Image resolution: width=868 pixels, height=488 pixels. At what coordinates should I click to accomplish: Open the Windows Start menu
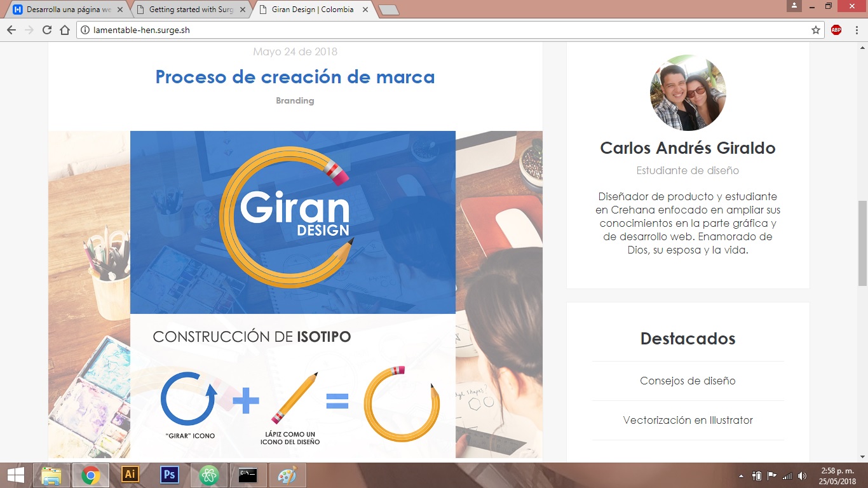click(x=17, y=475)
